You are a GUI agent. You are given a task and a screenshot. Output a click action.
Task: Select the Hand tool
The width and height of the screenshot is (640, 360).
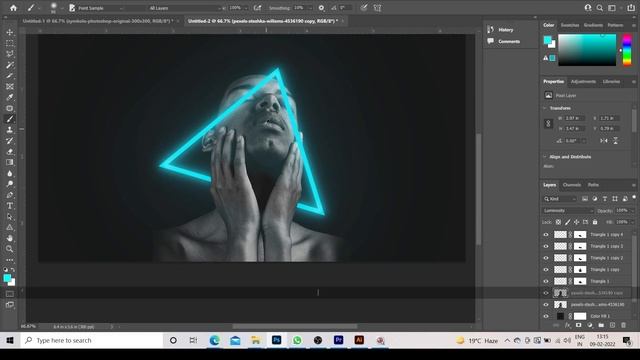tap(10, 238)
